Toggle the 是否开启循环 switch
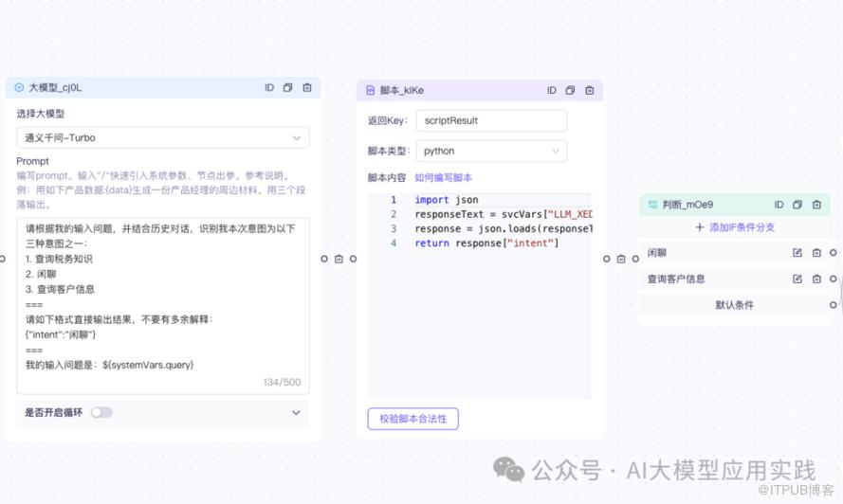 [x=101, y=413]
